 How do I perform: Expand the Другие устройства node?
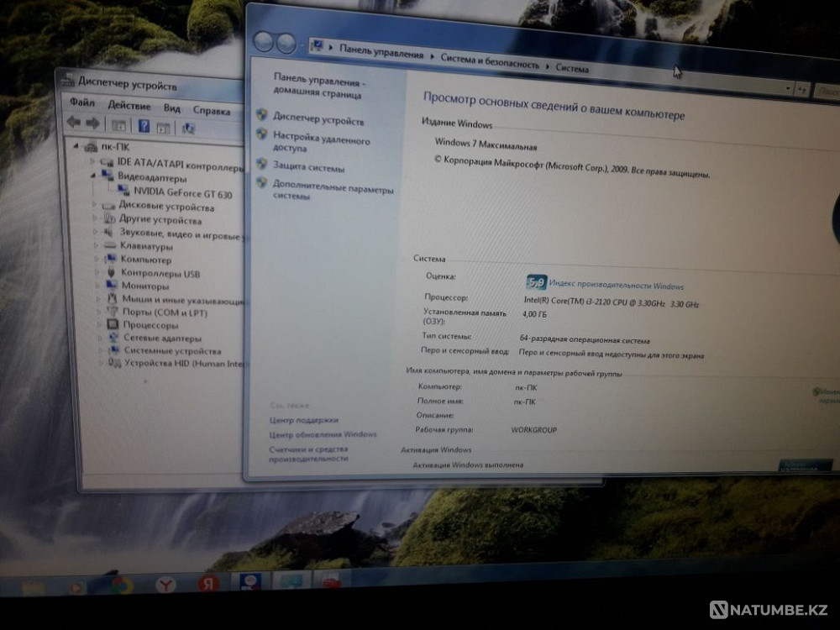(96, 218)
